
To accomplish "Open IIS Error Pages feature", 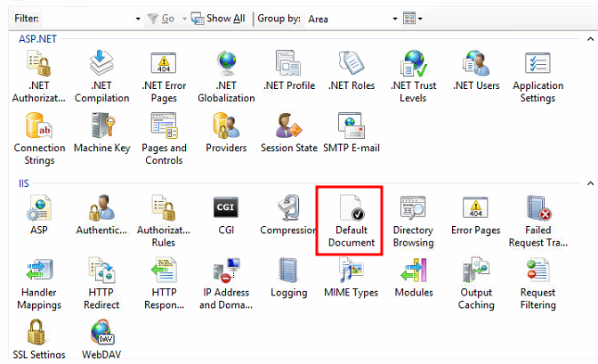I will click(x=476, y=215).
